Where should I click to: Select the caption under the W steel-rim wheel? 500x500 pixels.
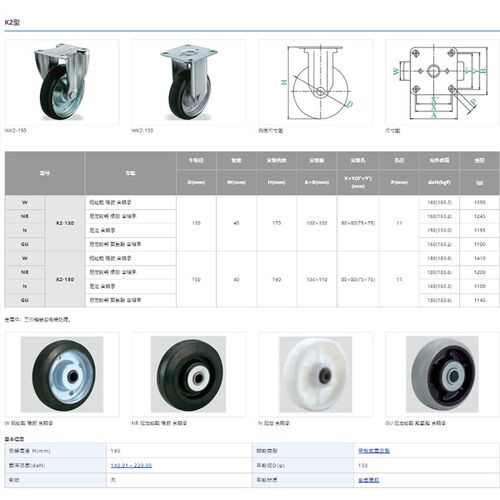29,423
